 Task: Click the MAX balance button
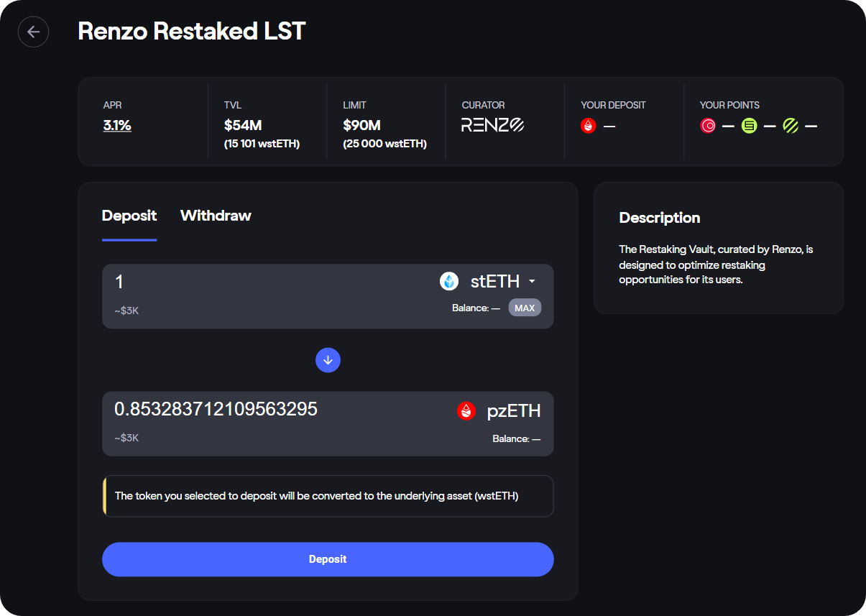[525, 308]
